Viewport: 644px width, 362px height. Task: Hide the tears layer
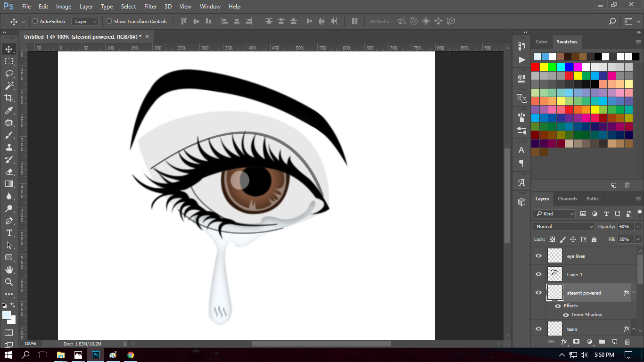pos(538,329)
